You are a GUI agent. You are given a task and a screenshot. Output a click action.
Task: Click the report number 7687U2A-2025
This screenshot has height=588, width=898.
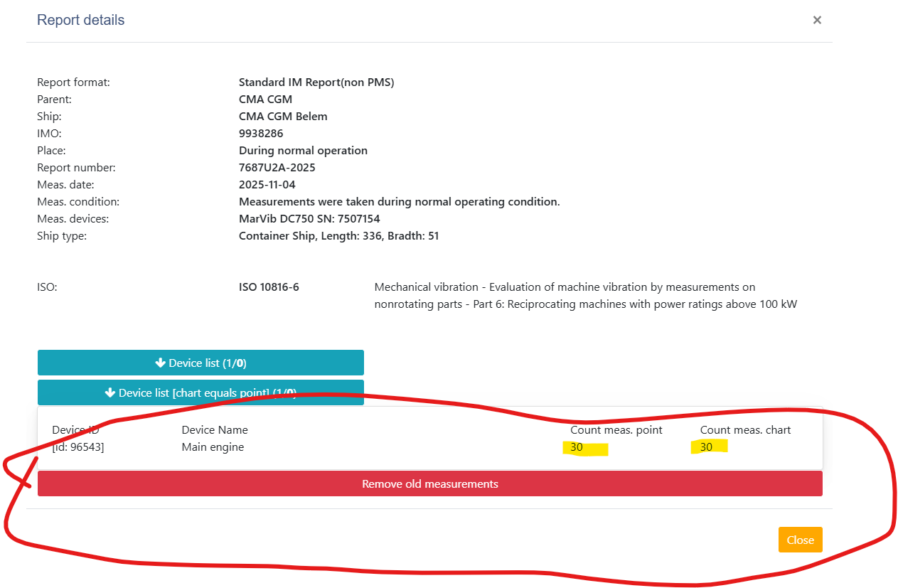pos(277,168)
